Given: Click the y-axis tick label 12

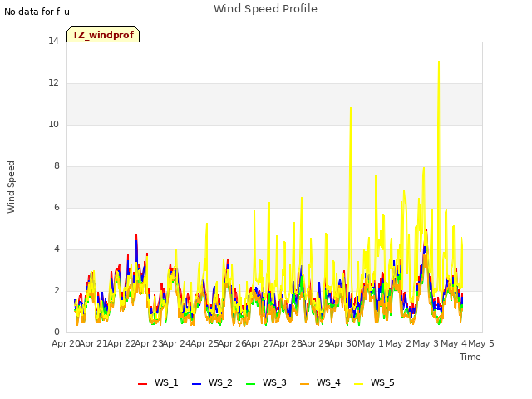Looking at the screenshot, I should [x=53, y=83].
